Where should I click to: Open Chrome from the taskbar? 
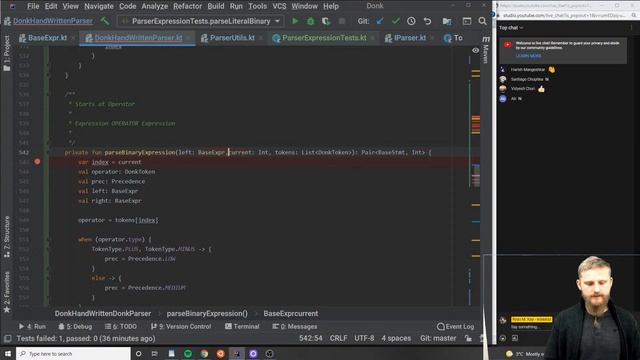pyautogui.click(x=204, y=353)
